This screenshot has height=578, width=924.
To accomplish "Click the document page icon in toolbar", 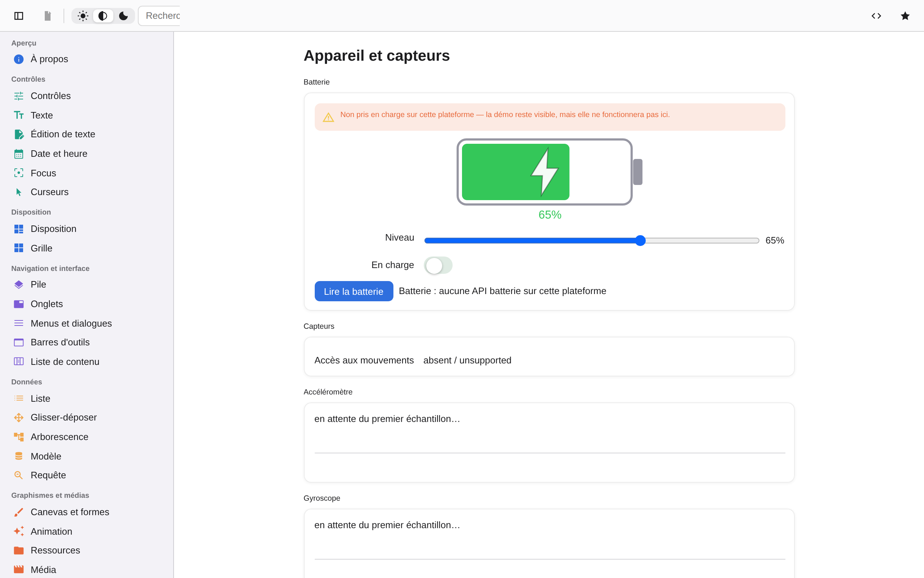I will coord(47,16).
